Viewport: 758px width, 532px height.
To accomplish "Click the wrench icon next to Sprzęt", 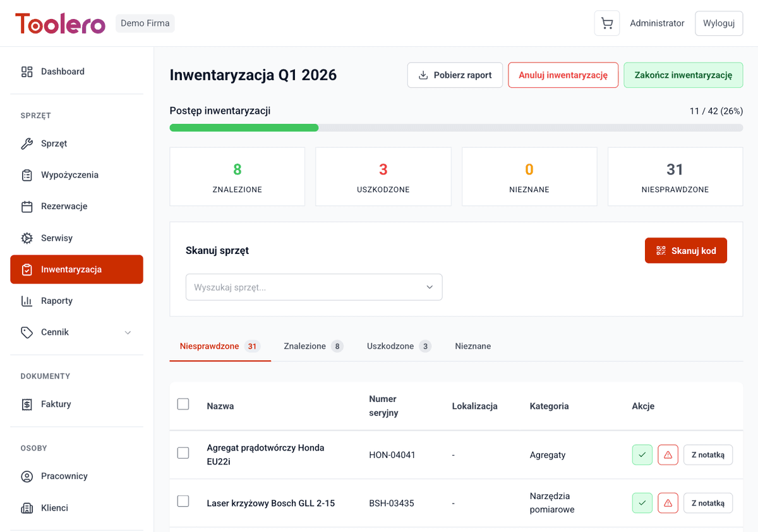I will [27, 143].
